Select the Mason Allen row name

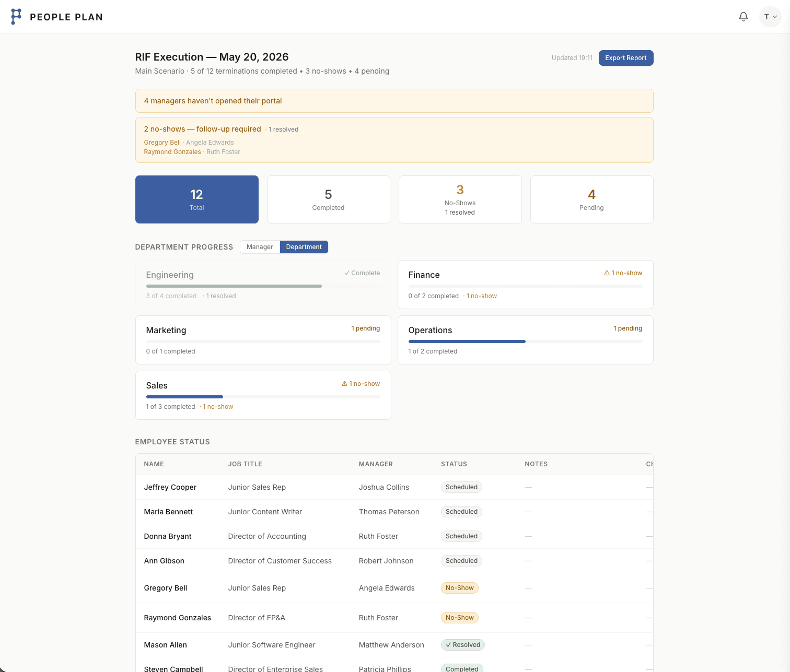[166, 645]
